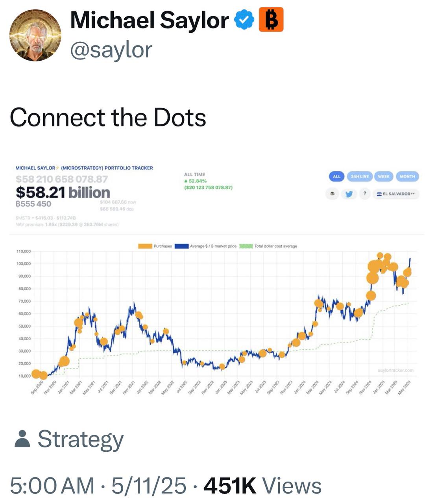The height and width of the screenshot is (504, 434).
Task: Click the Twitter bird share icon
Action: tap(349, 194)
